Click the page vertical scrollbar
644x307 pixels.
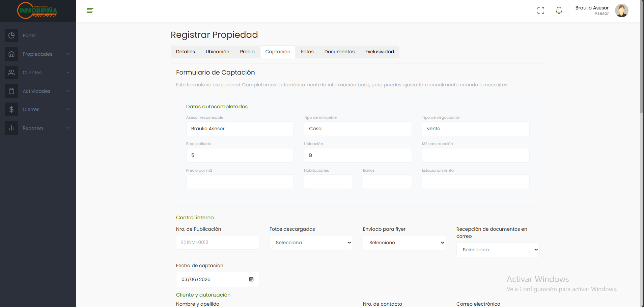(641, 57)
